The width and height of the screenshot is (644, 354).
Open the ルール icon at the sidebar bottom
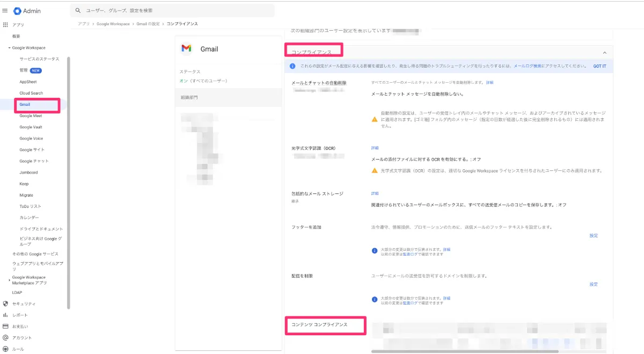tap(5, 349)
